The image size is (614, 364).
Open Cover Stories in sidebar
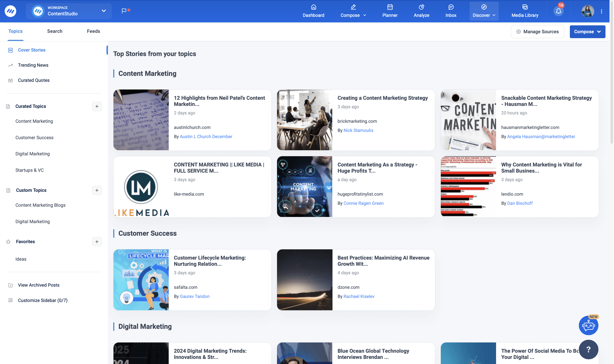(x=31, y=50)
